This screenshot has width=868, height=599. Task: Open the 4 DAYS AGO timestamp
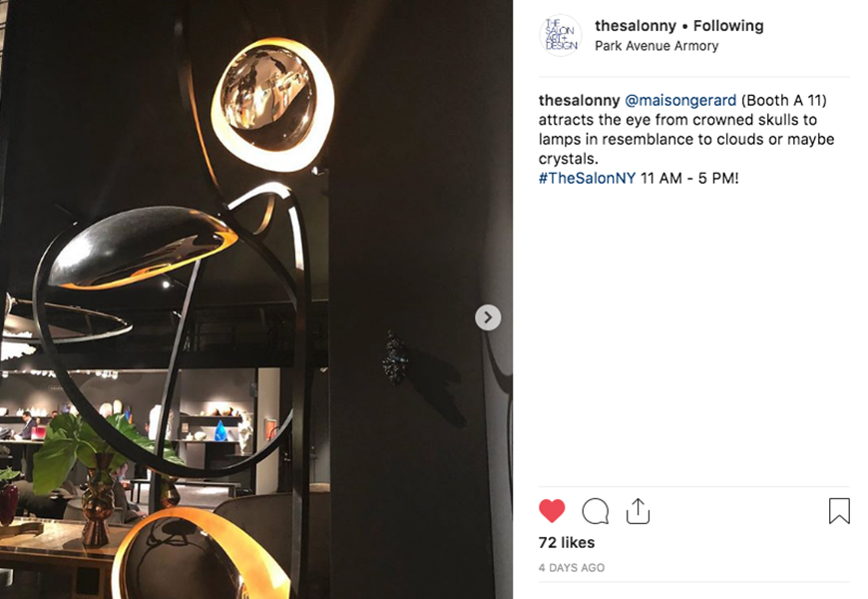click(572, 567)
